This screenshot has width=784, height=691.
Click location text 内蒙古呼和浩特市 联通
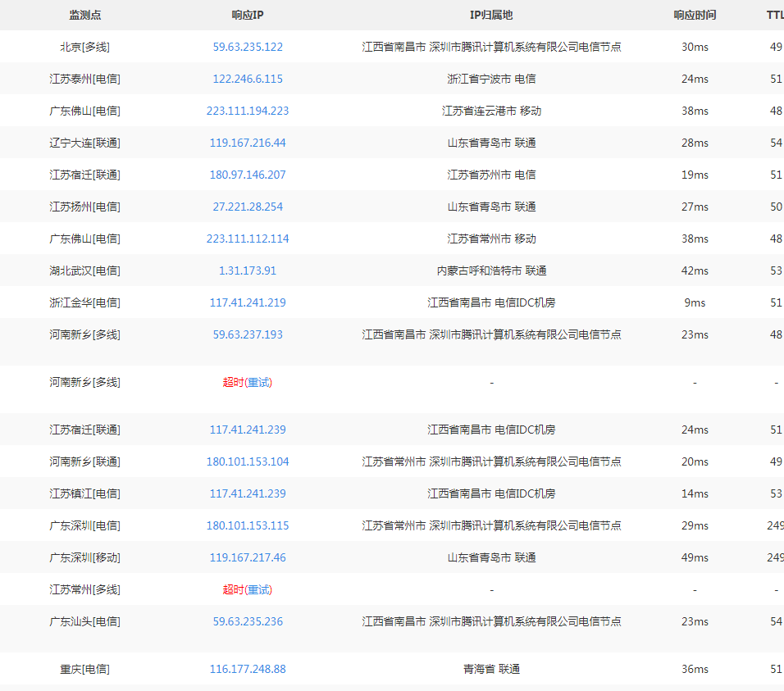tap(491, 270)
